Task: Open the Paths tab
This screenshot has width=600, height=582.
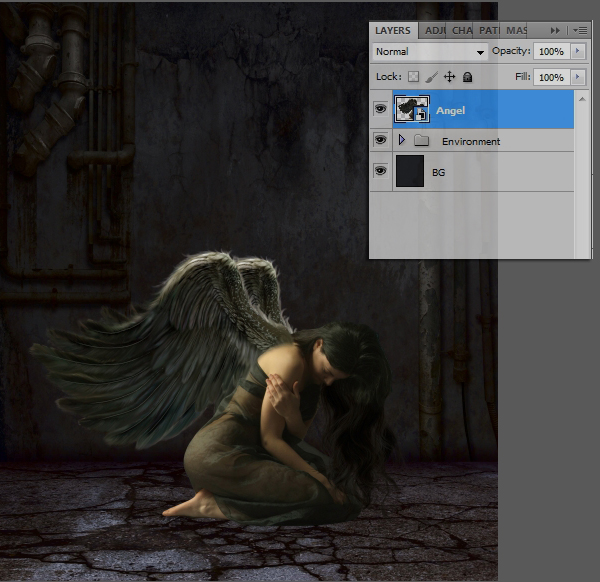Action: coord(489,31)
